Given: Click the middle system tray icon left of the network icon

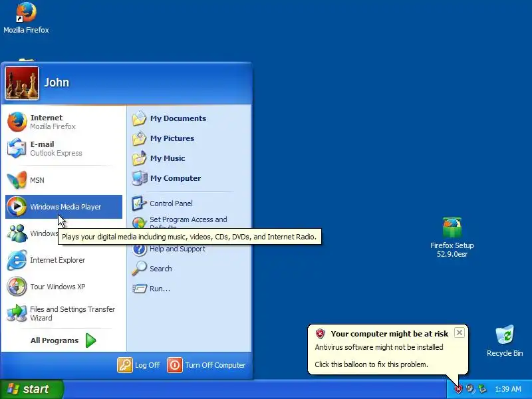Looking at the screenshot, I should click(470, 388).
